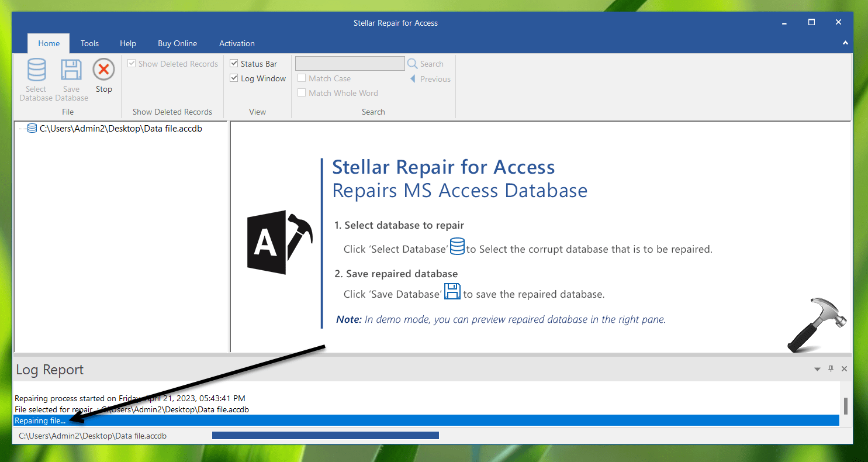Stop the repair using the Stop icon

pos(103,70)
